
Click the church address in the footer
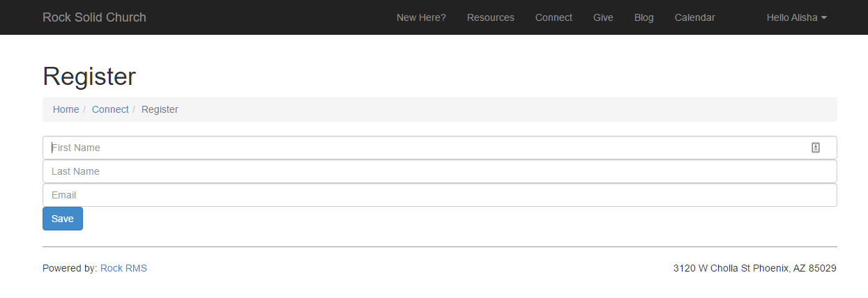(x=754, y=268)
